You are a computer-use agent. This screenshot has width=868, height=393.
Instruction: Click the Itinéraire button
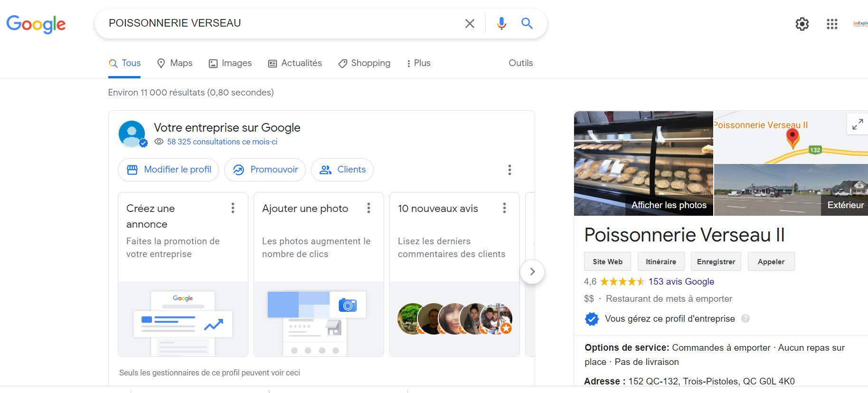661,262
